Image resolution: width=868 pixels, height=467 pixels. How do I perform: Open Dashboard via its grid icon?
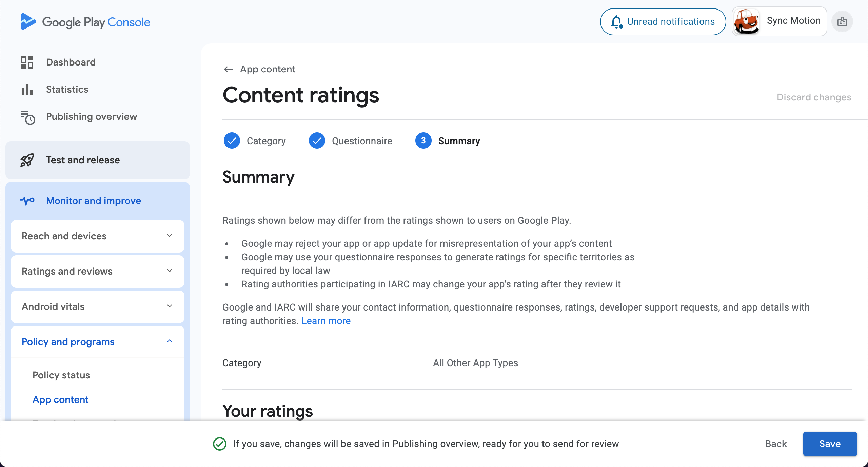(27, 62)
